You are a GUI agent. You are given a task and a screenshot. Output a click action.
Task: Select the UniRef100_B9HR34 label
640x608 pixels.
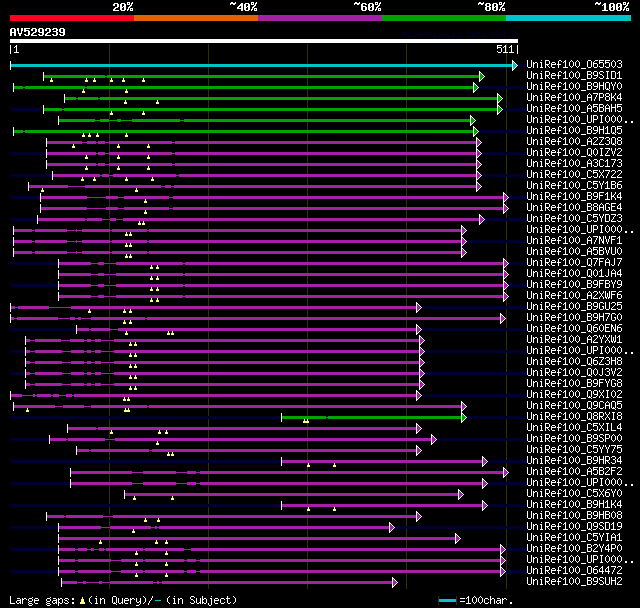(574, 461)
